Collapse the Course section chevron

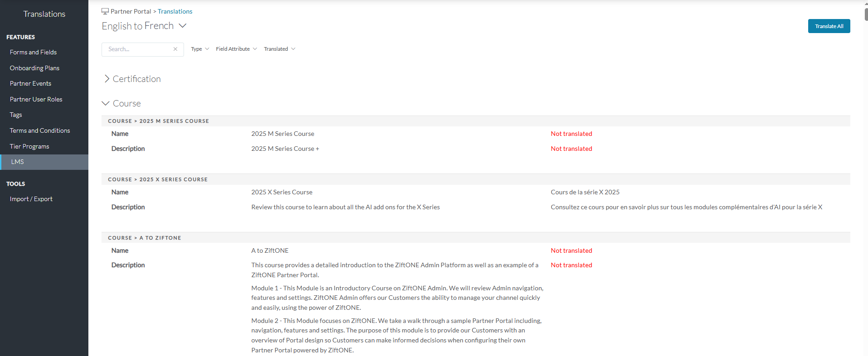pyautogui.click(x=106, y=103)
